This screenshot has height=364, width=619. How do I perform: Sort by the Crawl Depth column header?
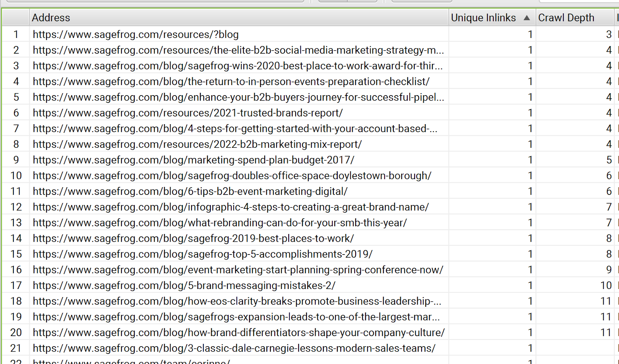point(566,18)
